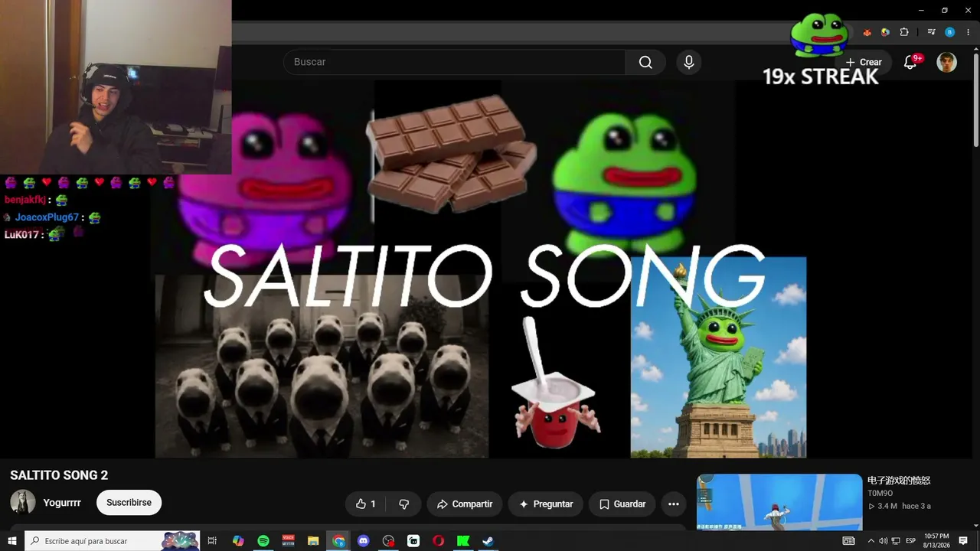Open the Crear create menu
Screen dimensions: 980x551
(x=864, y=62)
